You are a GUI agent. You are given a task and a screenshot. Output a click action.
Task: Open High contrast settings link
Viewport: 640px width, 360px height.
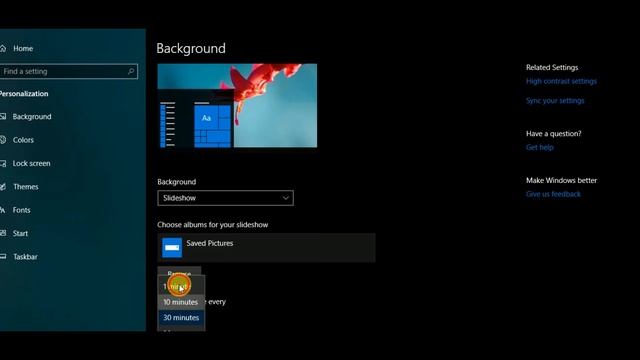pos(561,81)
